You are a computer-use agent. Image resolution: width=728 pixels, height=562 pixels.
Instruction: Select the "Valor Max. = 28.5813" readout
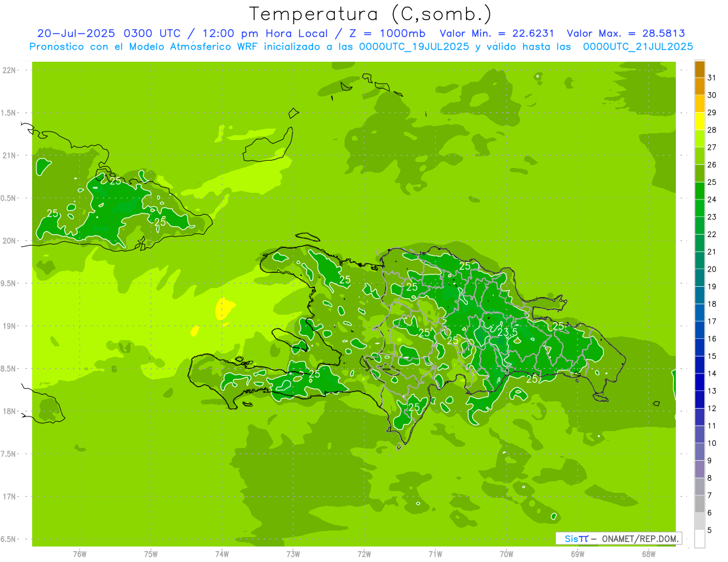(625, 33)
